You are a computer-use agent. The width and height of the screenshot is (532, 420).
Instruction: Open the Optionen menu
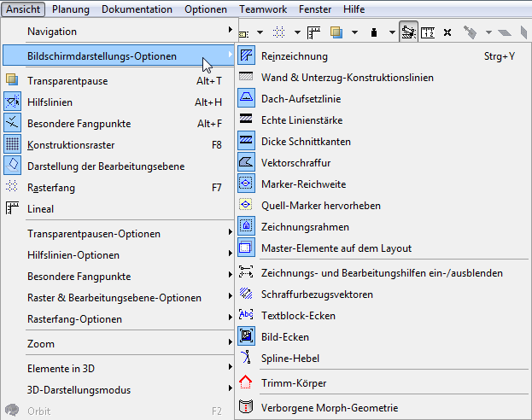[206, 9]
